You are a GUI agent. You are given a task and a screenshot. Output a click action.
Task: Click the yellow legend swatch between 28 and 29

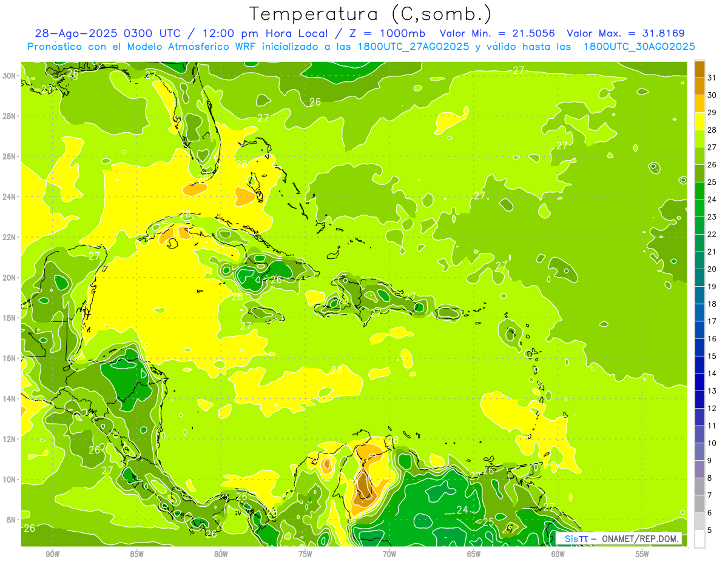(699, 121)
